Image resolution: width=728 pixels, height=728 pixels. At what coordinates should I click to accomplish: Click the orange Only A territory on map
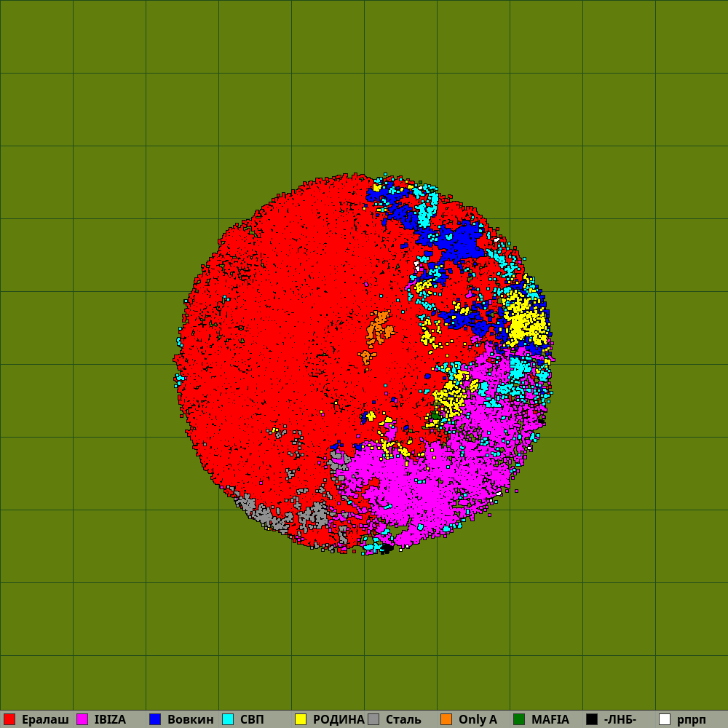[x=379, y=329]
